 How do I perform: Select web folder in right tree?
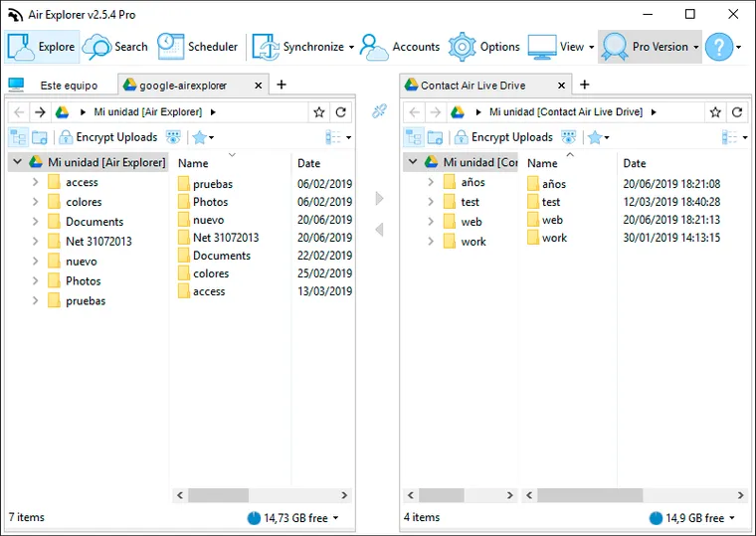pos(463,222)
